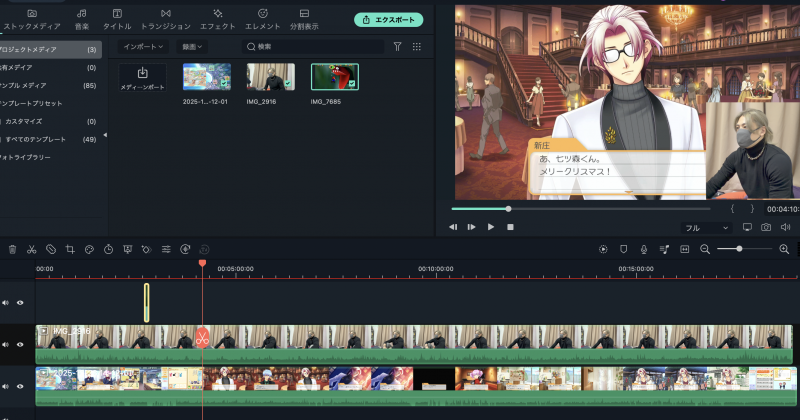Zoom in the timeline with the plus magnifier

(x=784, y=249)
